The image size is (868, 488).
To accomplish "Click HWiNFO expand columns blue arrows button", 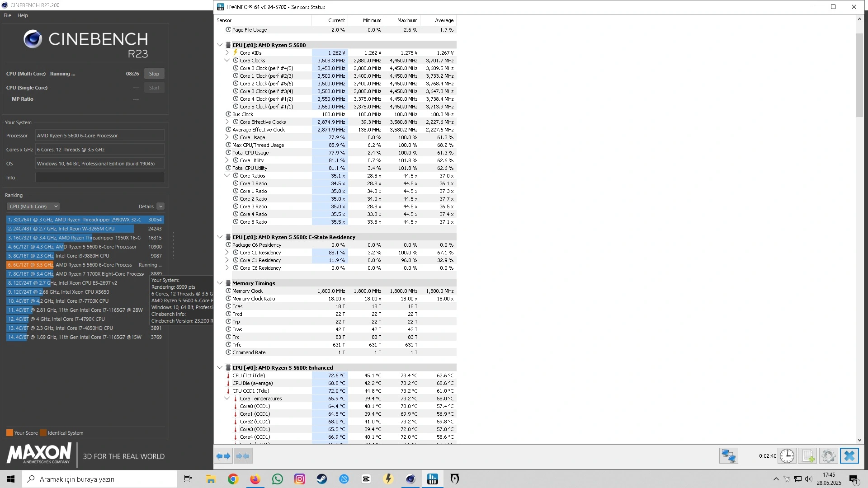I will coord(223,456).
